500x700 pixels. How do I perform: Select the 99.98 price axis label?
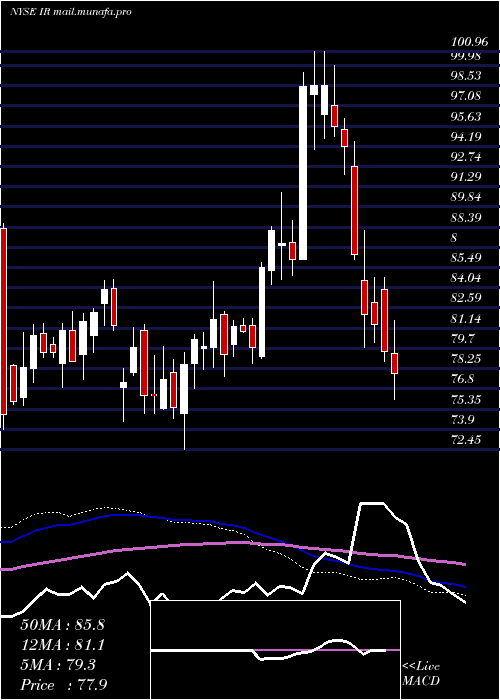coord(467,55)
